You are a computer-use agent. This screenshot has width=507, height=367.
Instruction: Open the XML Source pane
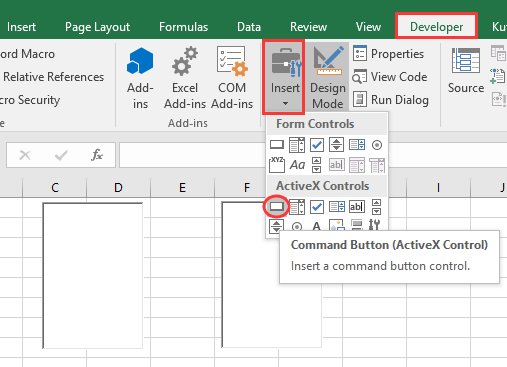[466, 71]
